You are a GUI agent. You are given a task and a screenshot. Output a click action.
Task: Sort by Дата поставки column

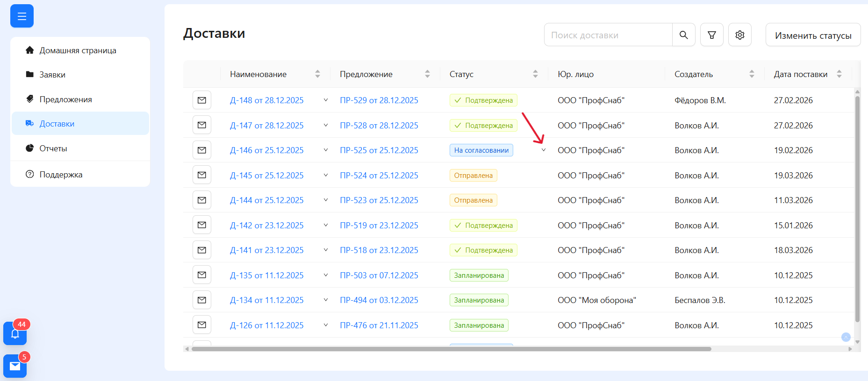(x=839, y=74)
